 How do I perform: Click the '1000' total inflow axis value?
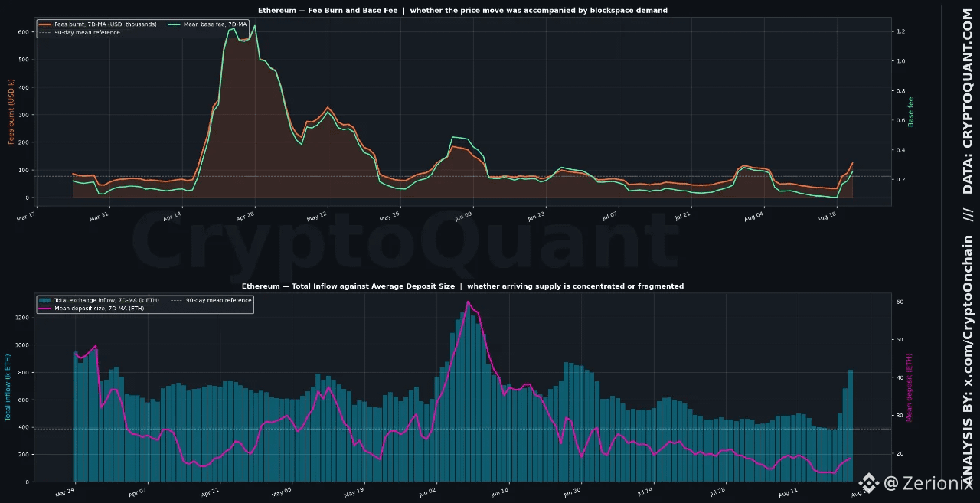[22, 345]
